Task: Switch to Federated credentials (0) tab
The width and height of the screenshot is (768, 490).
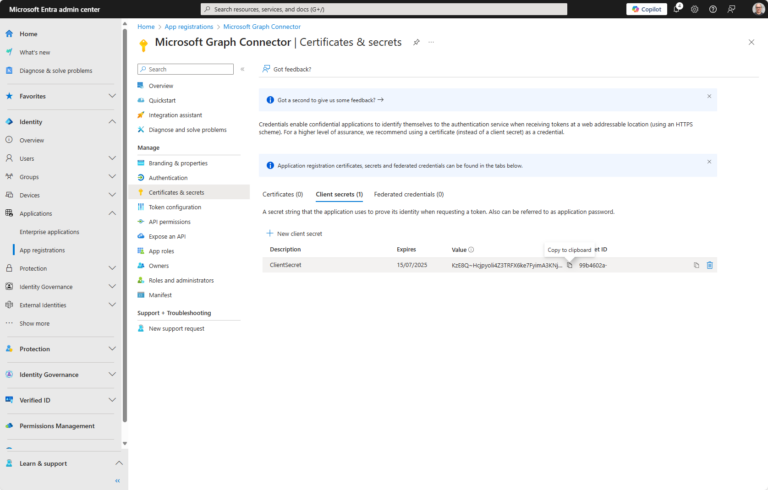Action: click(x=408, y=195)
